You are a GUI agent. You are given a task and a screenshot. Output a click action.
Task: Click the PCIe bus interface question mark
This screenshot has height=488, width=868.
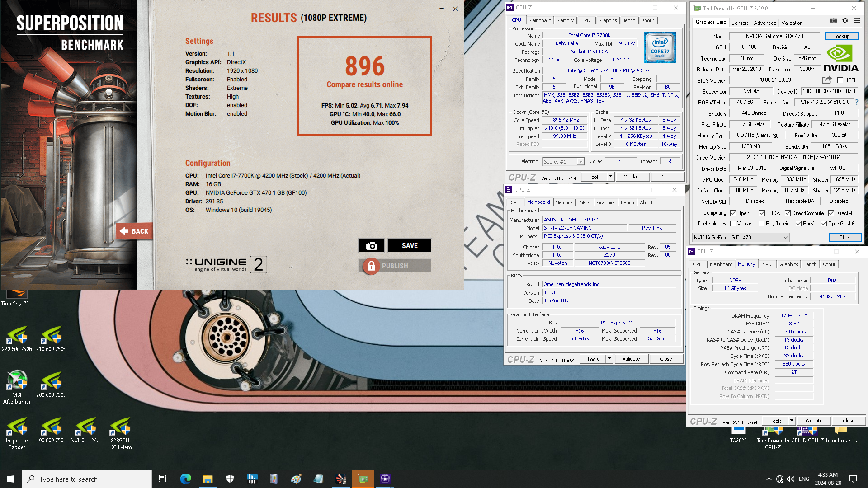click(856, 102)
